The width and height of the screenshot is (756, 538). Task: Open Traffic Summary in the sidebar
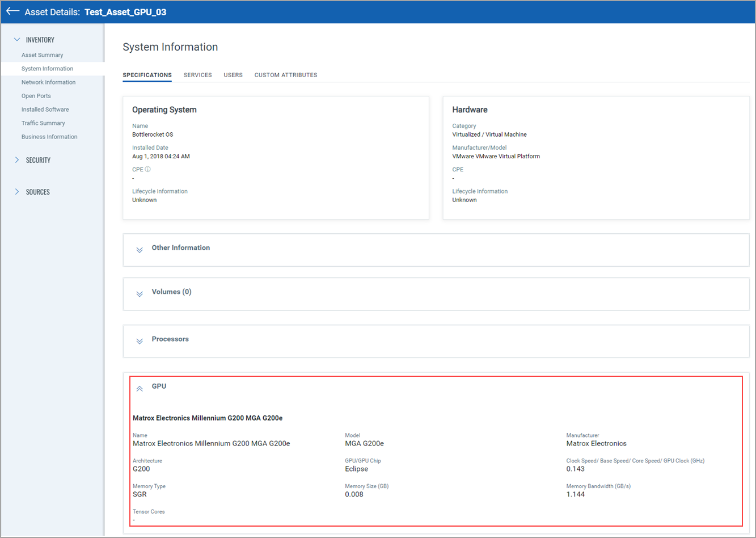[43, 123]
